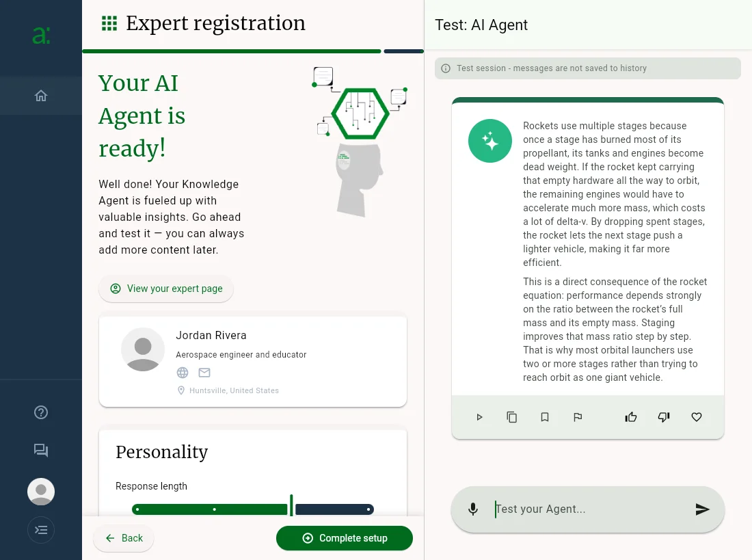This screenshot has width=752, height=560.
Task: Click the 'Personality' heading
Action: coord(161,452)
